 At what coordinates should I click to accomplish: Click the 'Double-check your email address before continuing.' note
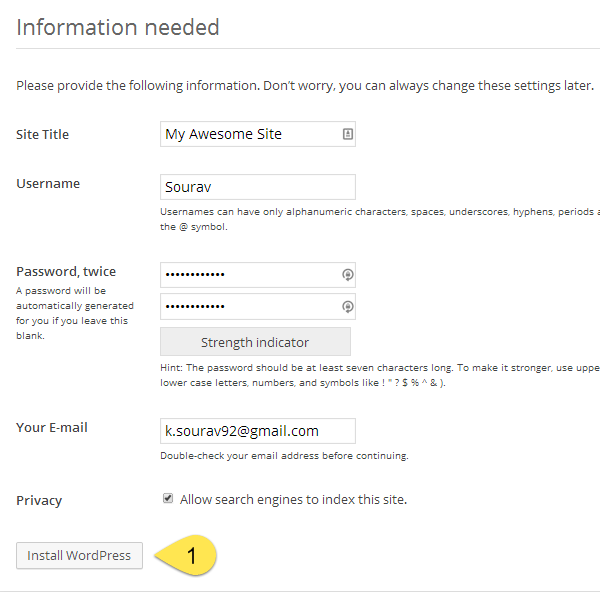click(284, 456)
